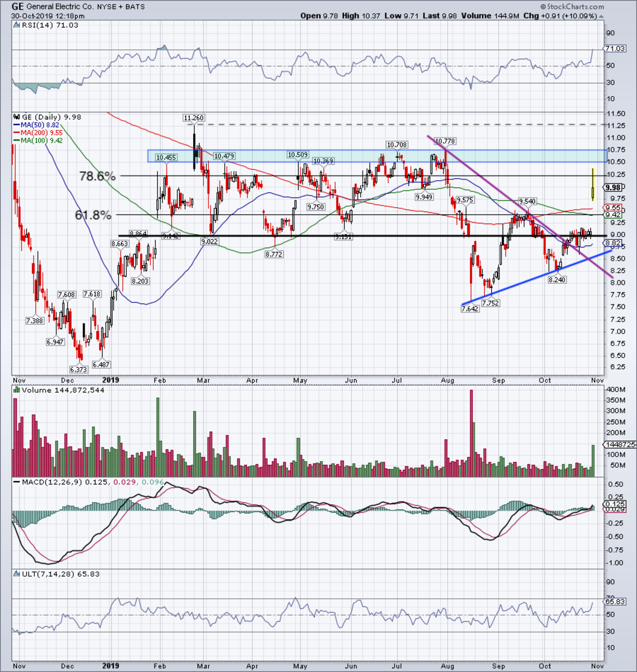The image size is (637, 672).
Task: Click the 11.260 peak price annotation
Action: [x=193, y=118]
